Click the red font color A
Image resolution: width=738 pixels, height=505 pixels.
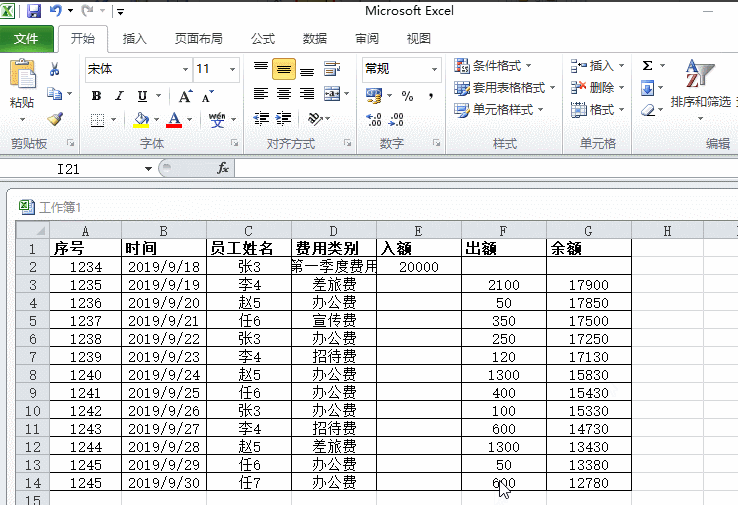(174, 120)
